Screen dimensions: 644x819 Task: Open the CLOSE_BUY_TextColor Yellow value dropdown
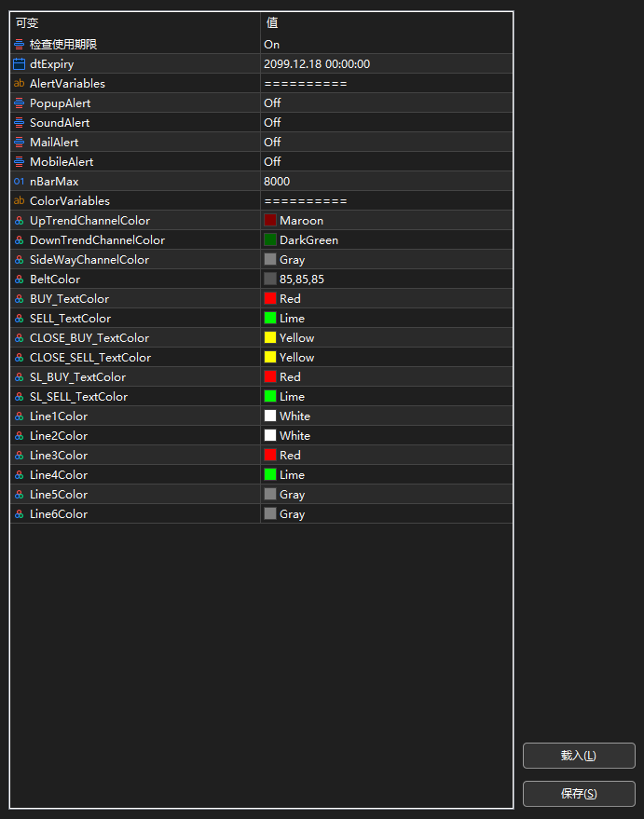click(296, 338)
